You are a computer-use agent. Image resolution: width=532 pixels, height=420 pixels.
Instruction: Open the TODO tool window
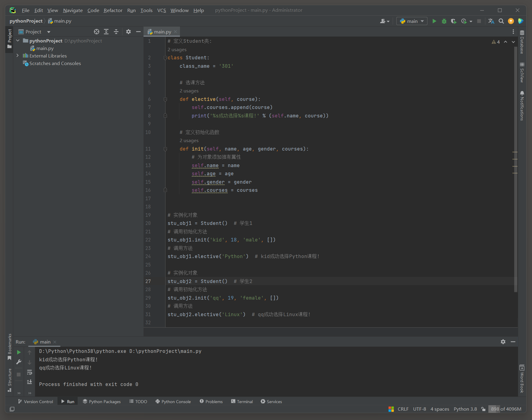pyautogui.click(x=138, y=402)
